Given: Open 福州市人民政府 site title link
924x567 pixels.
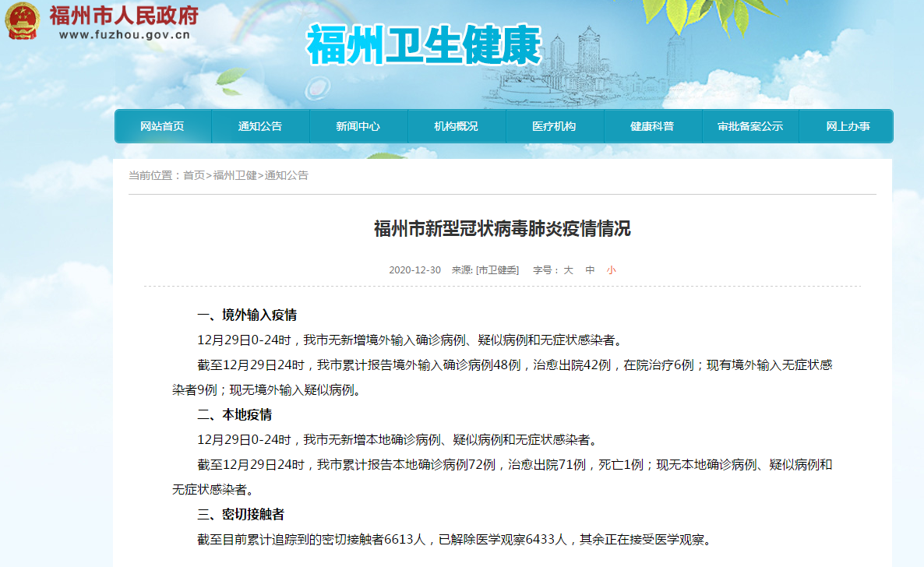Looking at the screenshot, I should tap(124, 16).
